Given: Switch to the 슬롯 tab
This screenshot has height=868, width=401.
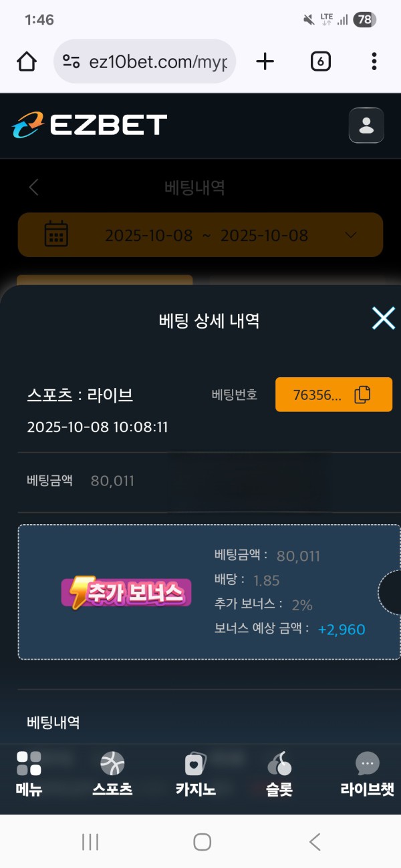Looking at the screenshot, I should tap(279, 774).
